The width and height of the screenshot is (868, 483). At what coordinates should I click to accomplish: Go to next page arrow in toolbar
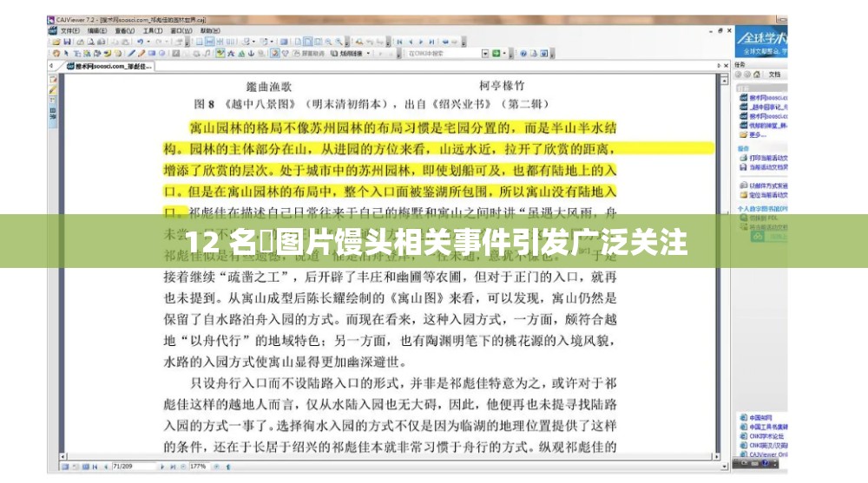coord(421,42)
